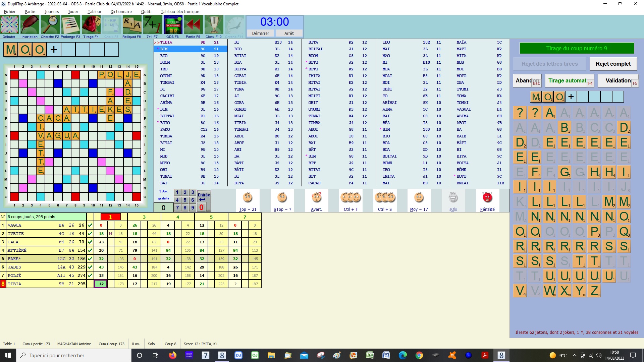
Task: Open Reliquat F6 tiles icon
Action: 131,25
